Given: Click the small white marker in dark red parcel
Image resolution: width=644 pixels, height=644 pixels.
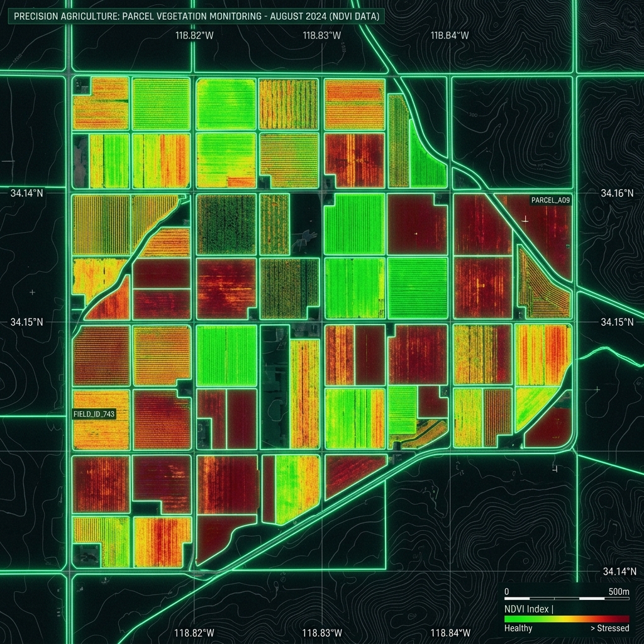Looking at the screenshot, I should coord(416,233).
